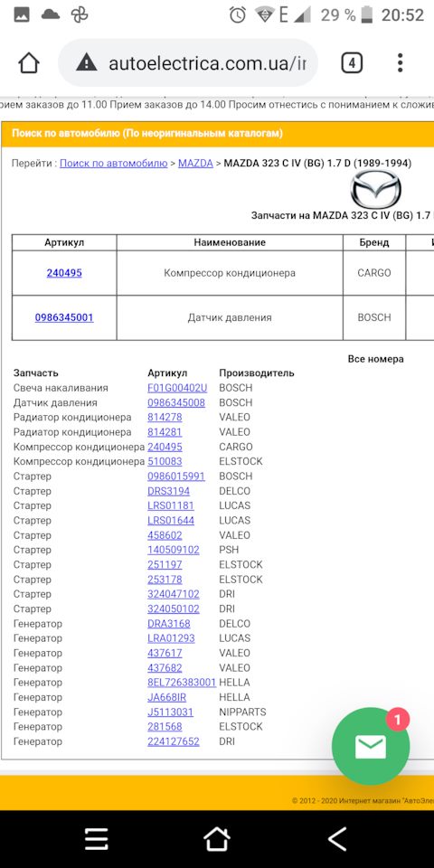
Task: Tap the address bar with autoelectrica.com.ua
Action: point(188,63)
